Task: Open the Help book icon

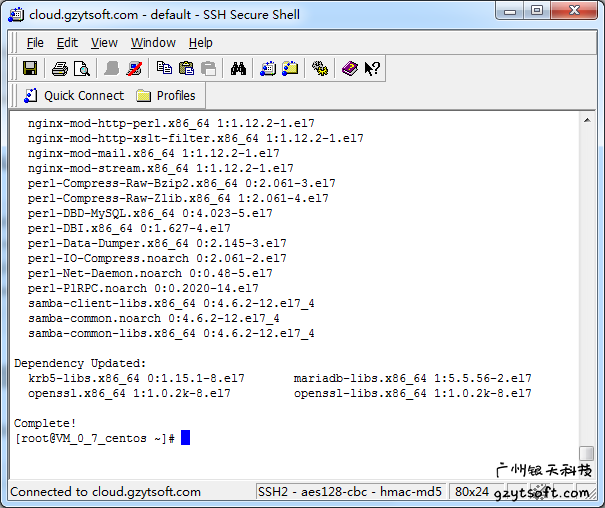Action: tap(350, 69)
